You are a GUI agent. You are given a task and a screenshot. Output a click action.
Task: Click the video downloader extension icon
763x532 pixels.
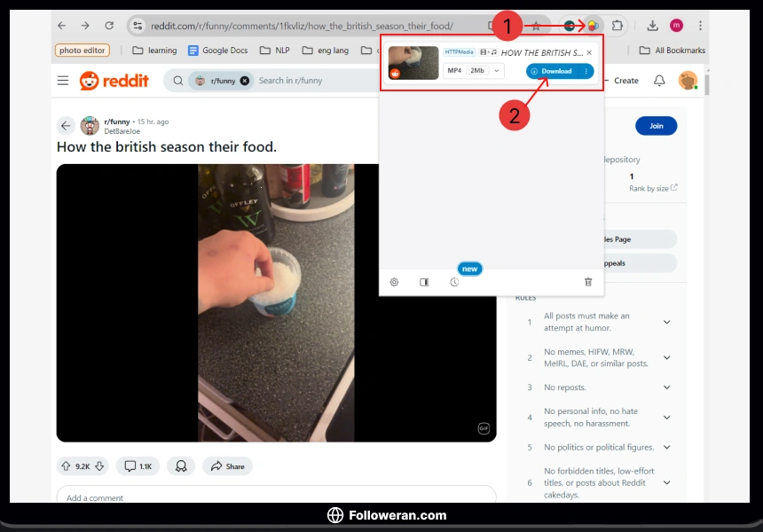pyautogui.click(x=593, y=26)
